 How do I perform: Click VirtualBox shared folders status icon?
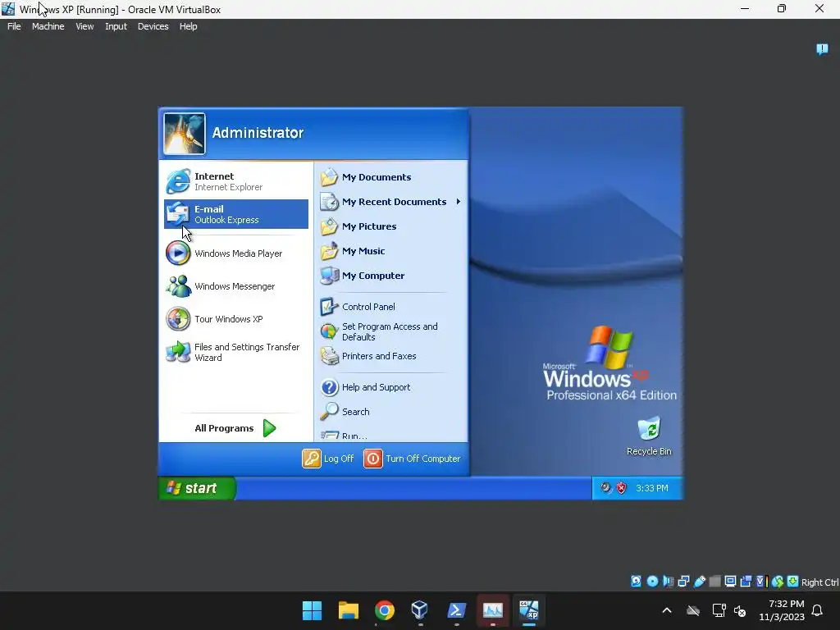point(714,582)
